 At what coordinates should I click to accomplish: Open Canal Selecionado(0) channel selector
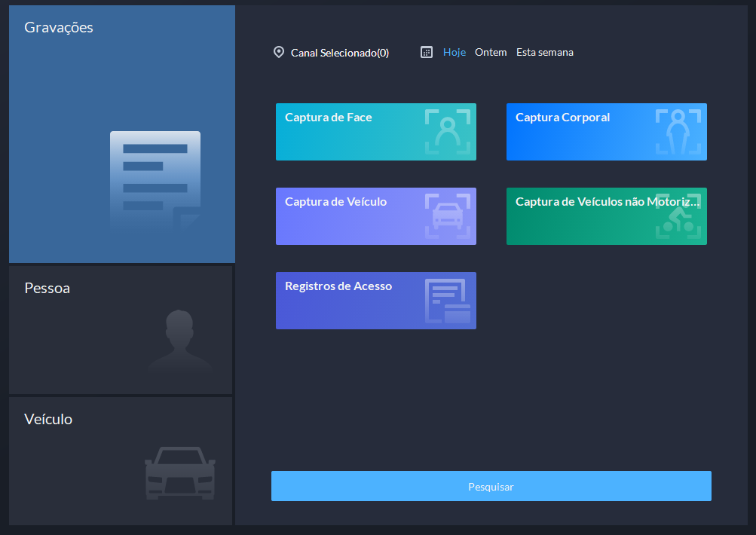[339, 53]
